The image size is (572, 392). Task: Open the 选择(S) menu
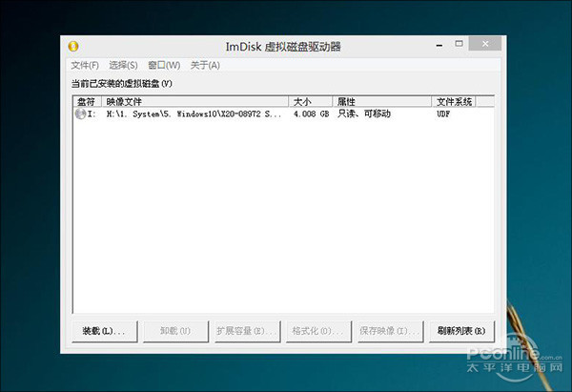point(123,65)
